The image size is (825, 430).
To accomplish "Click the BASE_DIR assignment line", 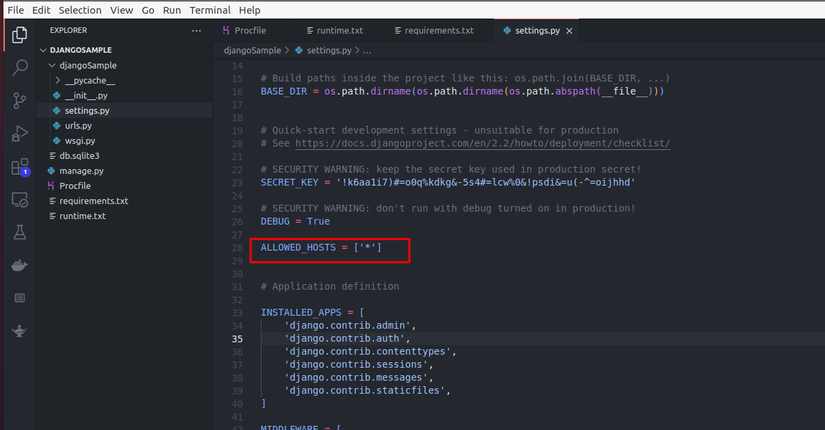I will 462,91.
